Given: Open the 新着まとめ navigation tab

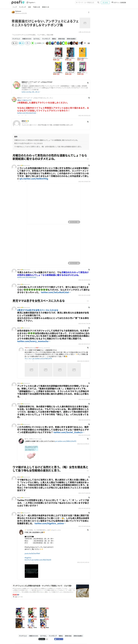Looking at the screenshot, I should click(x=46, y=7).
